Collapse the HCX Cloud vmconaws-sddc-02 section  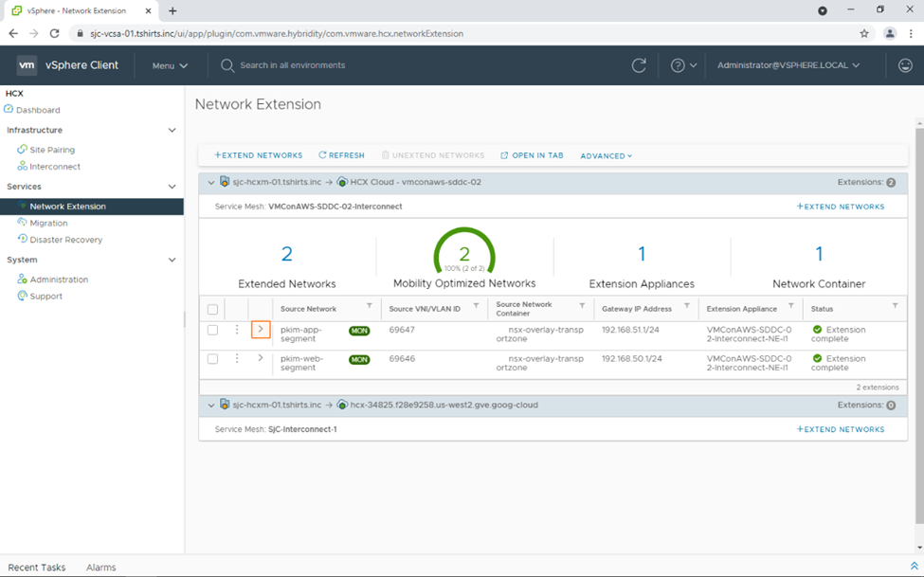(210, 182)
